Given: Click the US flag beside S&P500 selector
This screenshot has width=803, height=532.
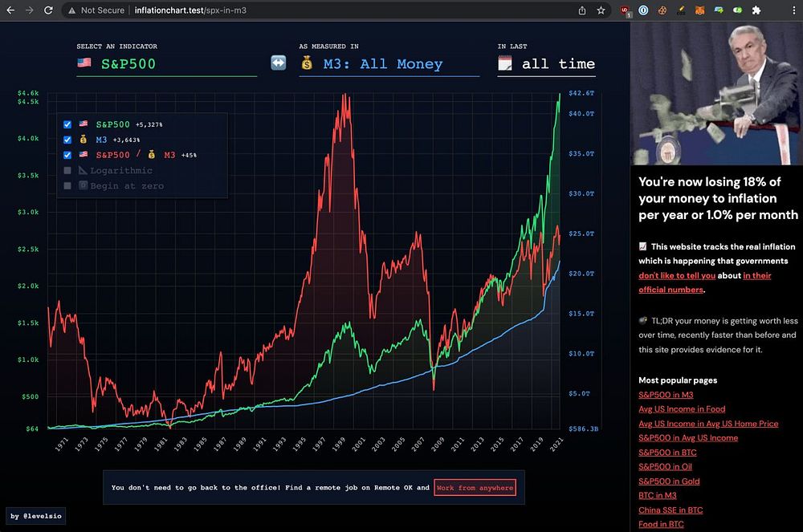Looking at the screenshot, I should [84, 63].
